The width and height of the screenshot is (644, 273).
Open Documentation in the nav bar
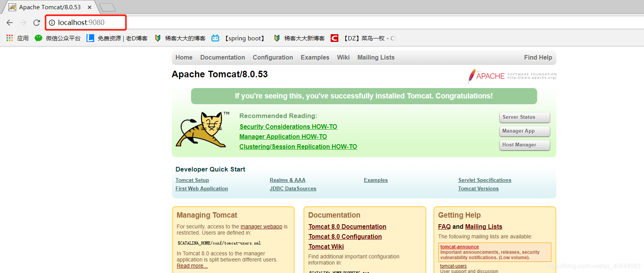click(x=223, y=57)
